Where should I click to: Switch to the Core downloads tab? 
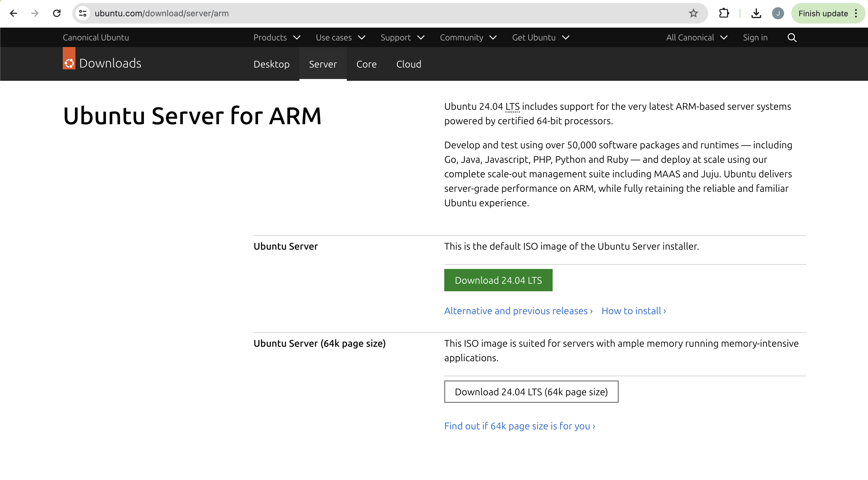point(367,64)
